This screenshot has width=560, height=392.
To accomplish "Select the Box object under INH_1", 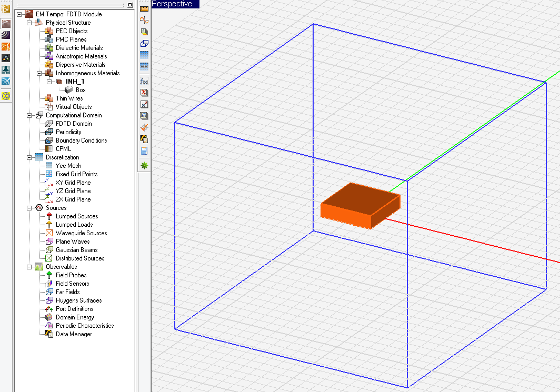I will 80,90.
